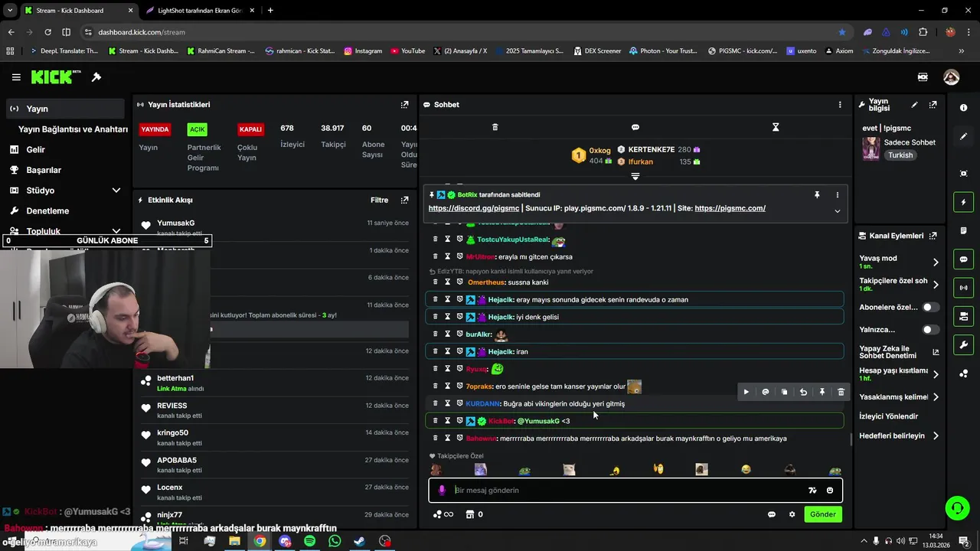Click the mention icon in message hover toolbar

(x=766, y=392)
